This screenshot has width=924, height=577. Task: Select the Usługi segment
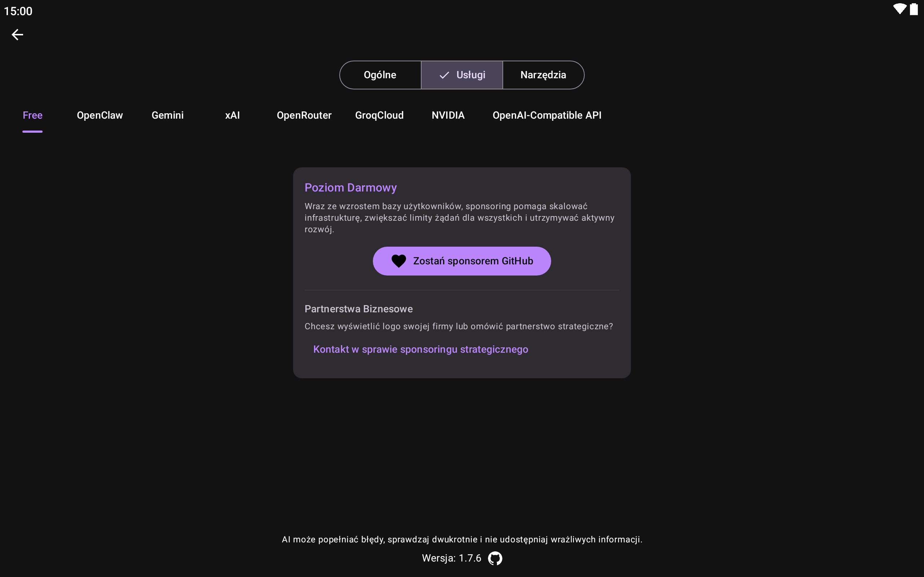click(x=462, y=75)
